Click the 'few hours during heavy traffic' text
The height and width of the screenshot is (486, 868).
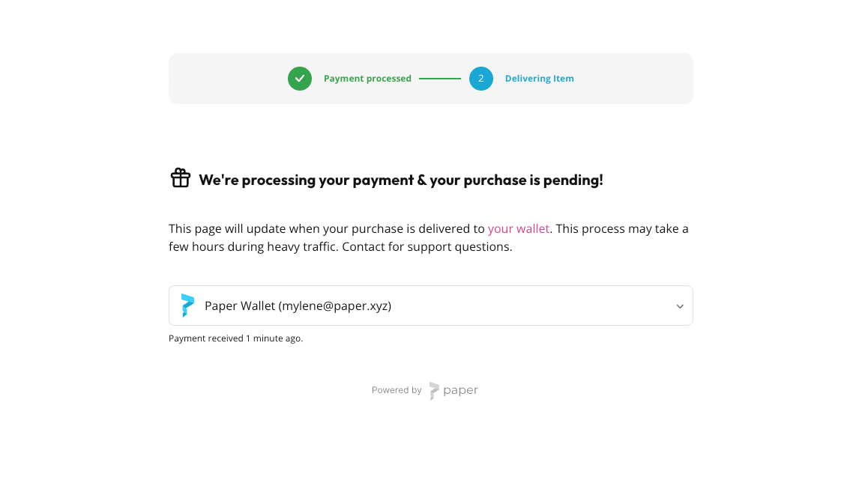pos(253,246)
